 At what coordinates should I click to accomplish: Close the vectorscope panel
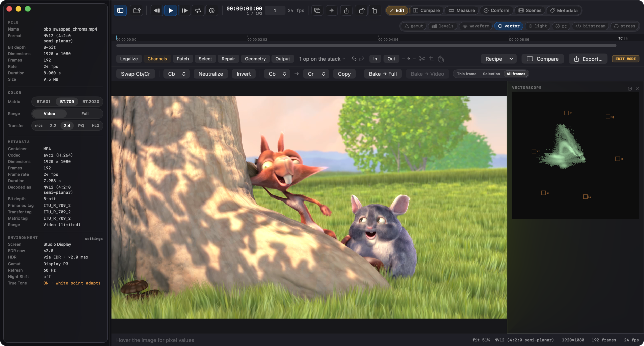point(637,89)
